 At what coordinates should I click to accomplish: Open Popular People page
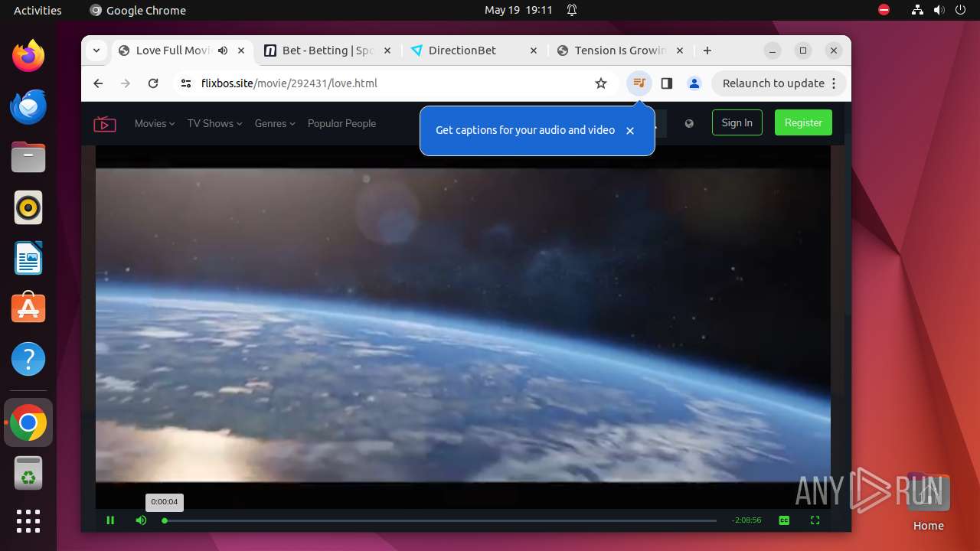341,123
